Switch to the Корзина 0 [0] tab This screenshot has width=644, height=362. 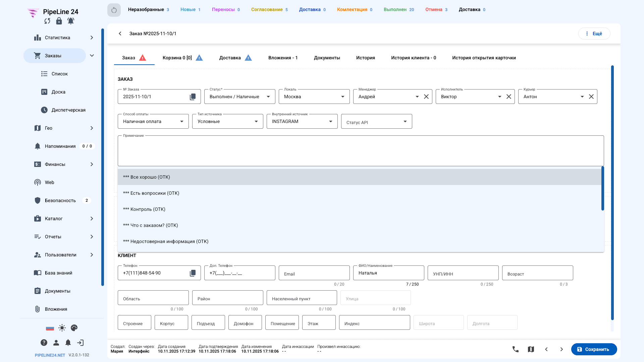click(183, 58)
